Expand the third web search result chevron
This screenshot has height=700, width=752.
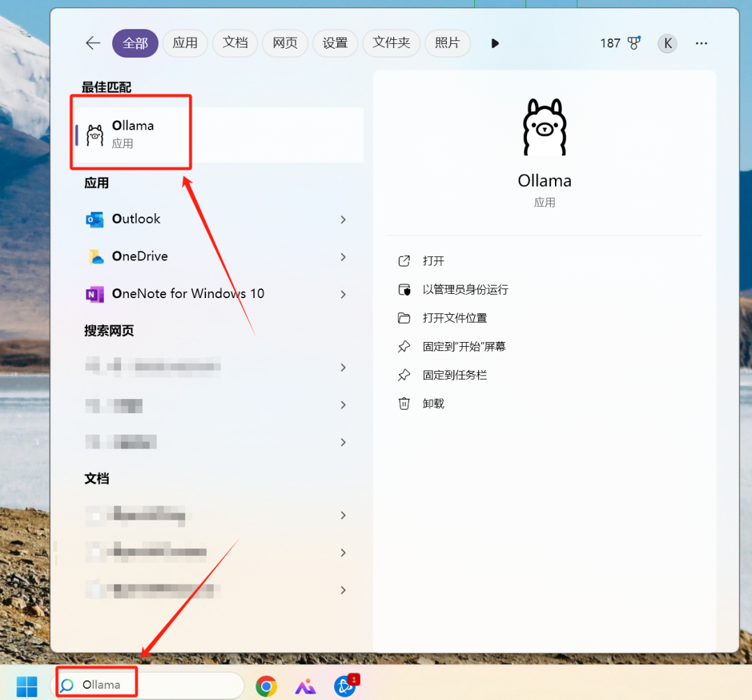tap(343, 442)
